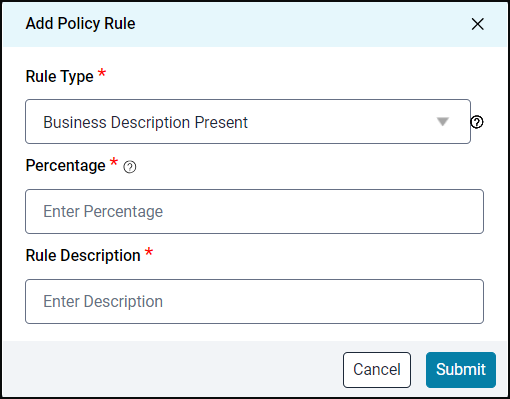
Task: Click red asterisk beside Rule Description
Action: [x=149, y=252]
